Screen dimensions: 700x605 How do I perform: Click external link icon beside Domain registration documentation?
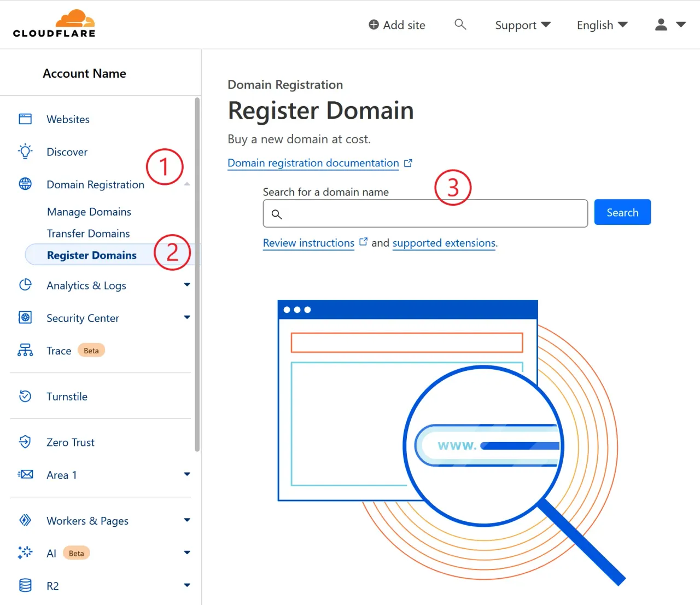408,163
